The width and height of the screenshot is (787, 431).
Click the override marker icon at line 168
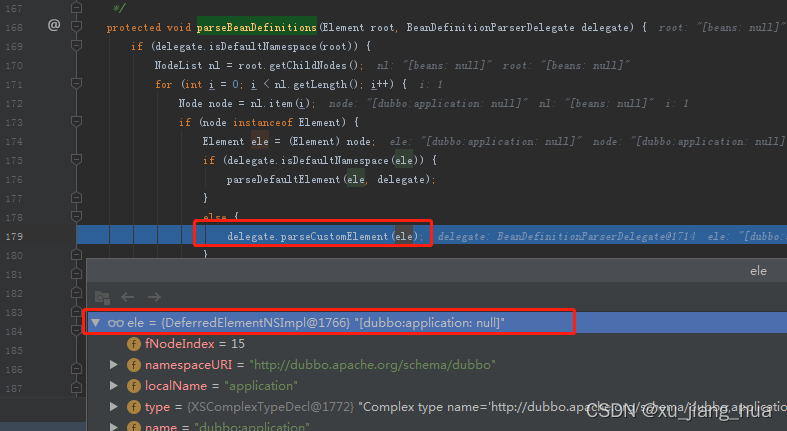point(54,25)
